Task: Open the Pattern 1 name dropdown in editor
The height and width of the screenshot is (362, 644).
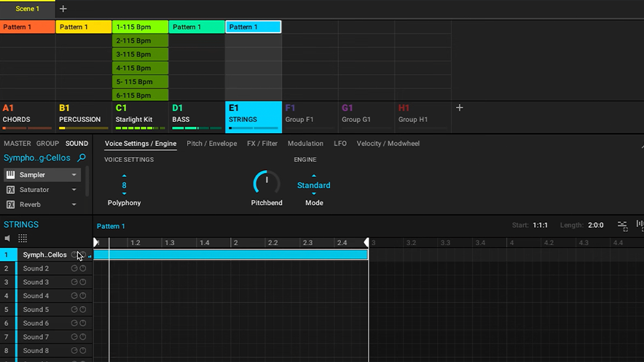Action: coord(111,226)
